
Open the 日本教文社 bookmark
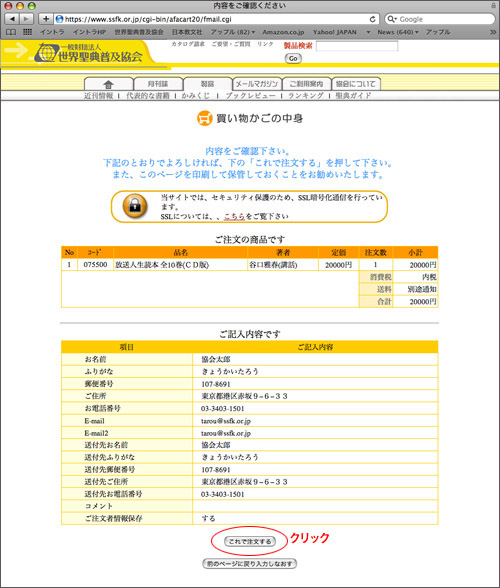tap(187, 32)
